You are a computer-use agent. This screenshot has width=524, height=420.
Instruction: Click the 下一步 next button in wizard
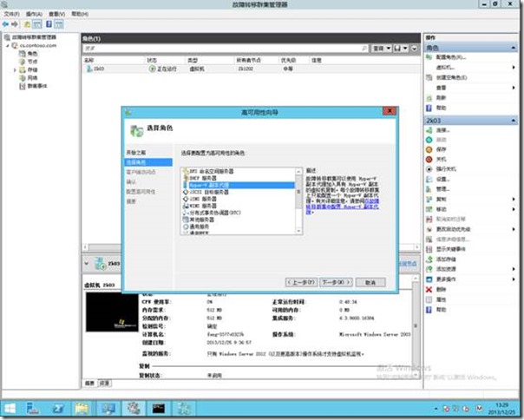(336, 282)
